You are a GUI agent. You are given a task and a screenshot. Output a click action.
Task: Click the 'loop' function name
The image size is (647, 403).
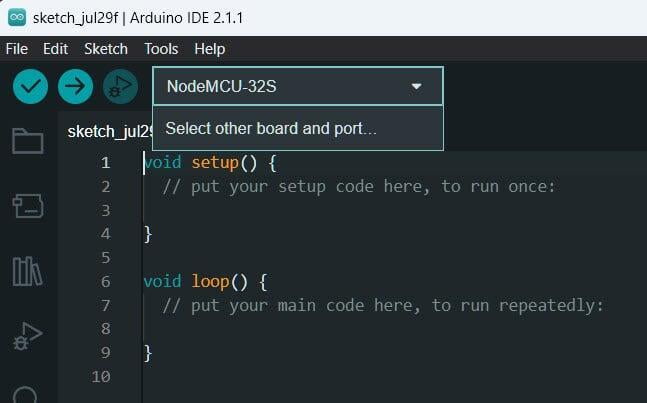tap(210, 282)
